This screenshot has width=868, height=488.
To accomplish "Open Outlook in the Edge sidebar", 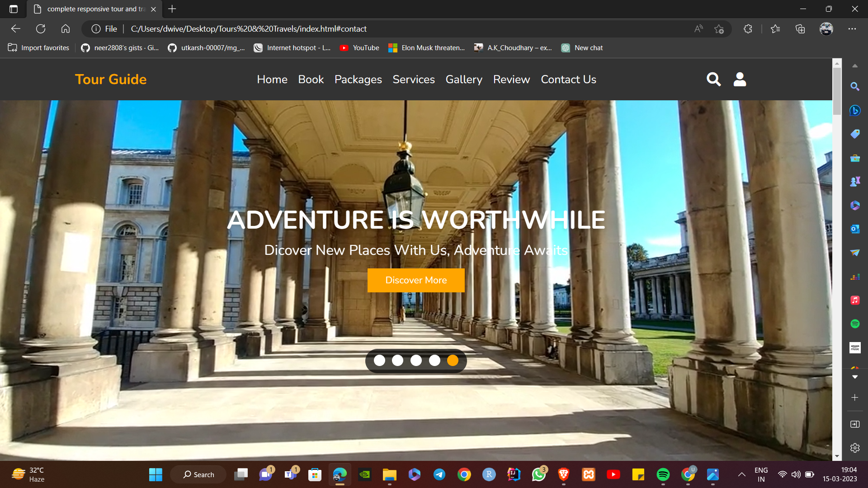I will point(854,229).
